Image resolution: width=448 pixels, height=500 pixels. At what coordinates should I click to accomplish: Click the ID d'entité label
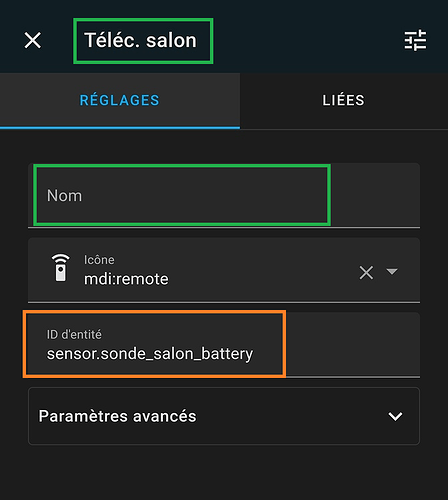click(74, 334)
